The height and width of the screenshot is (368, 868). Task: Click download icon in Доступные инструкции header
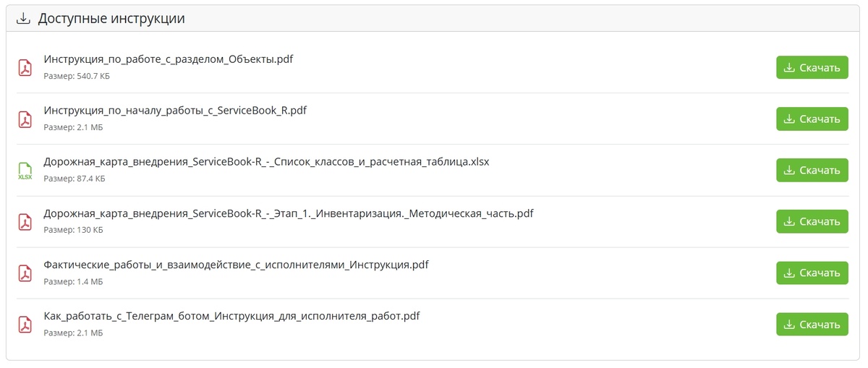pyautogui.click(x=23, y=19)
